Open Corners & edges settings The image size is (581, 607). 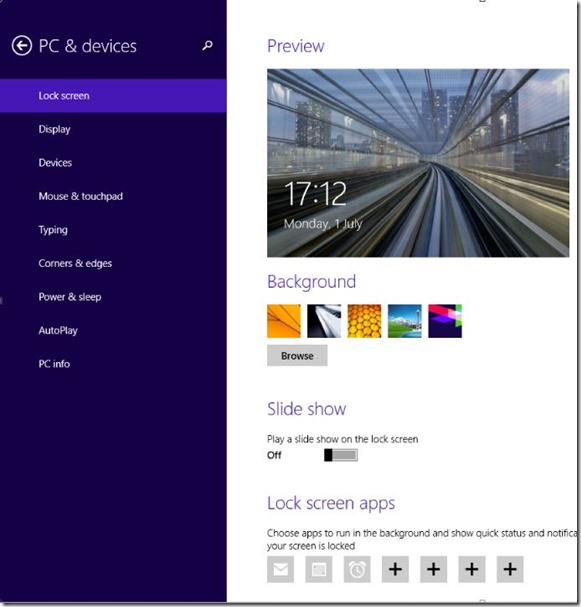tap(113, 263)
